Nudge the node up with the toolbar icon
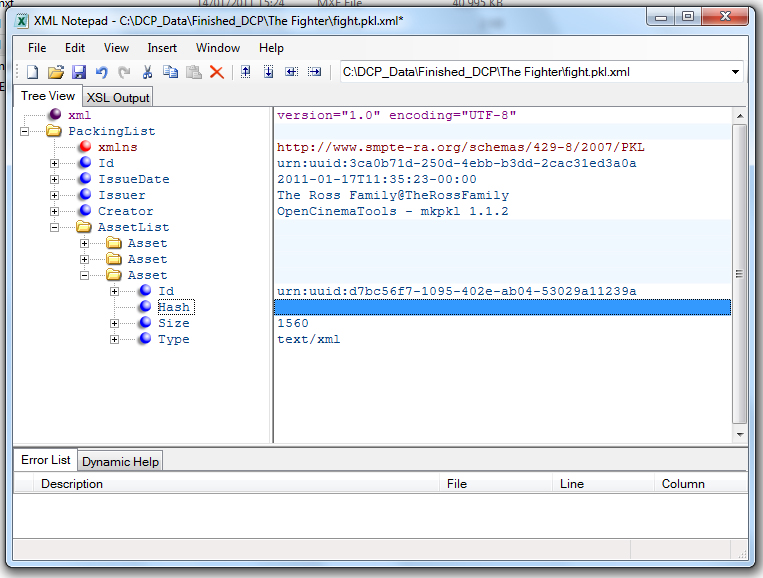763x578 pixels. pos(246,72)
